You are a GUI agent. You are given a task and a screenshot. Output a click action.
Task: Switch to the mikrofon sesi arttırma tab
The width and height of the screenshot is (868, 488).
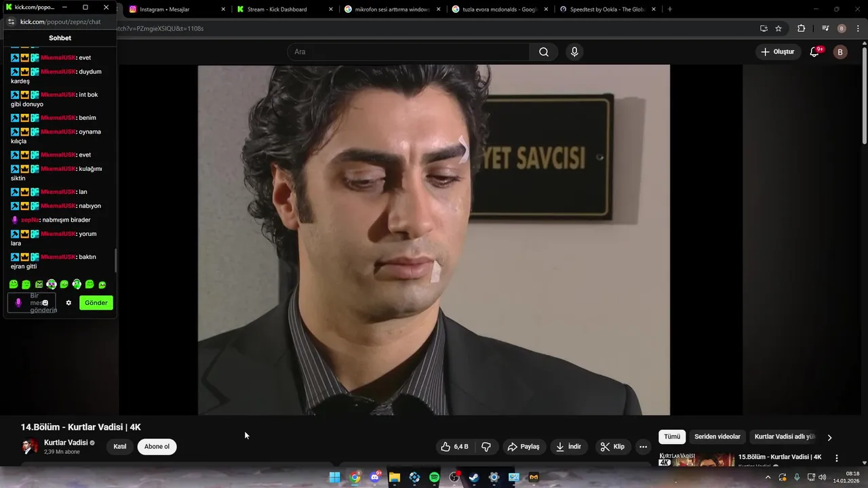click(392, 9)
